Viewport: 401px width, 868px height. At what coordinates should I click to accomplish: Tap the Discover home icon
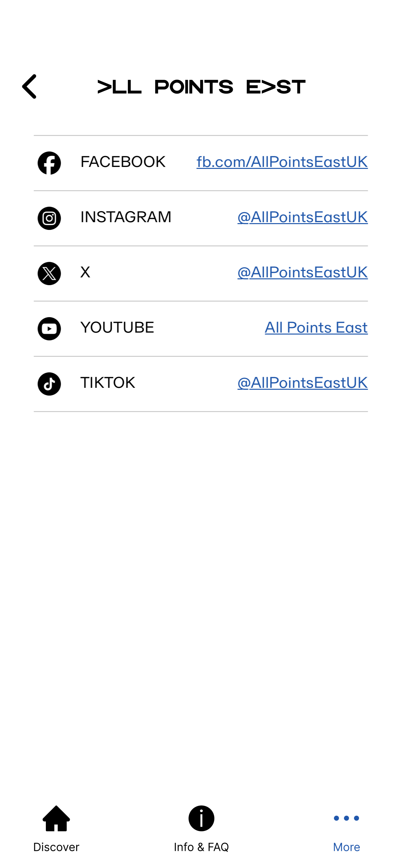(x=56, y=819)
